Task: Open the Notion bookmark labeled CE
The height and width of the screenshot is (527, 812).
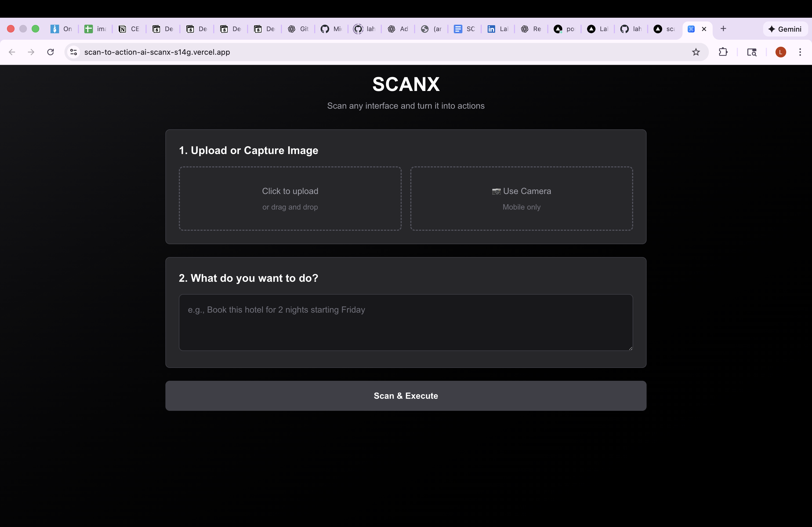Action: click(129, 29)
